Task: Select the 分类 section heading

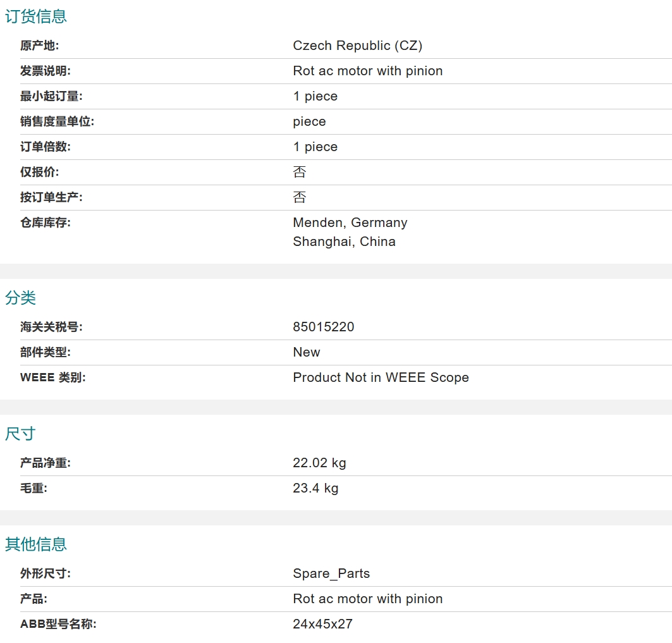Action: pos(21,298)
